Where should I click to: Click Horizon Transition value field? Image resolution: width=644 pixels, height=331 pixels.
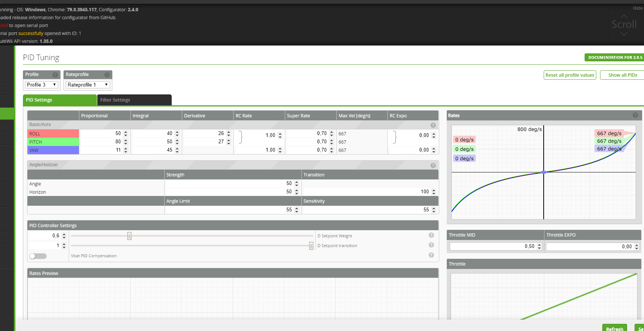point(370,192)
